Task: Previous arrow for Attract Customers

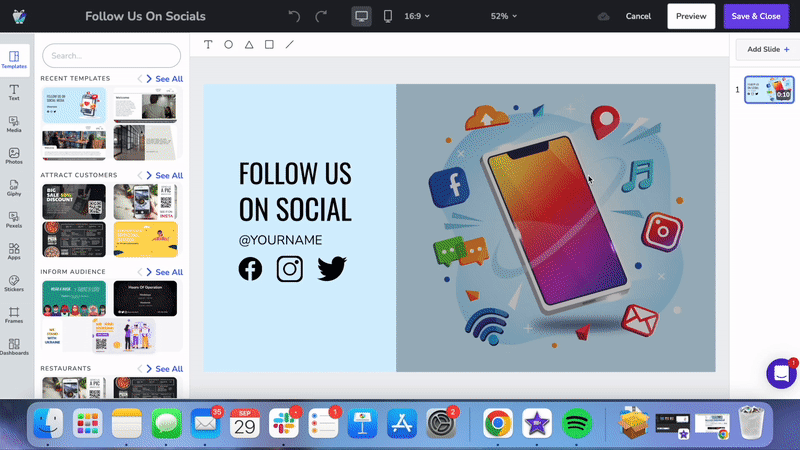Action: tap(140, 176)
